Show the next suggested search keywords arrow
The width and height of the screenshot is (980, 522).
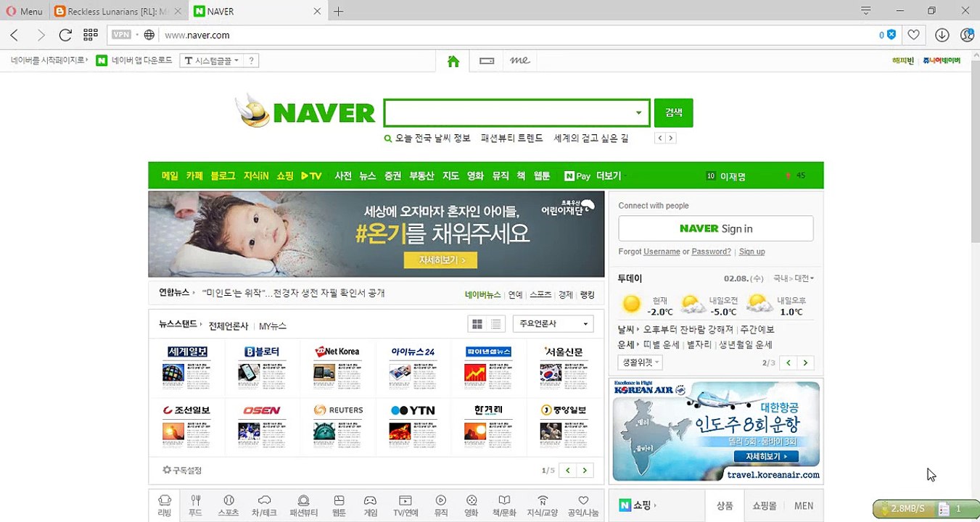click(x=671, y=138)
